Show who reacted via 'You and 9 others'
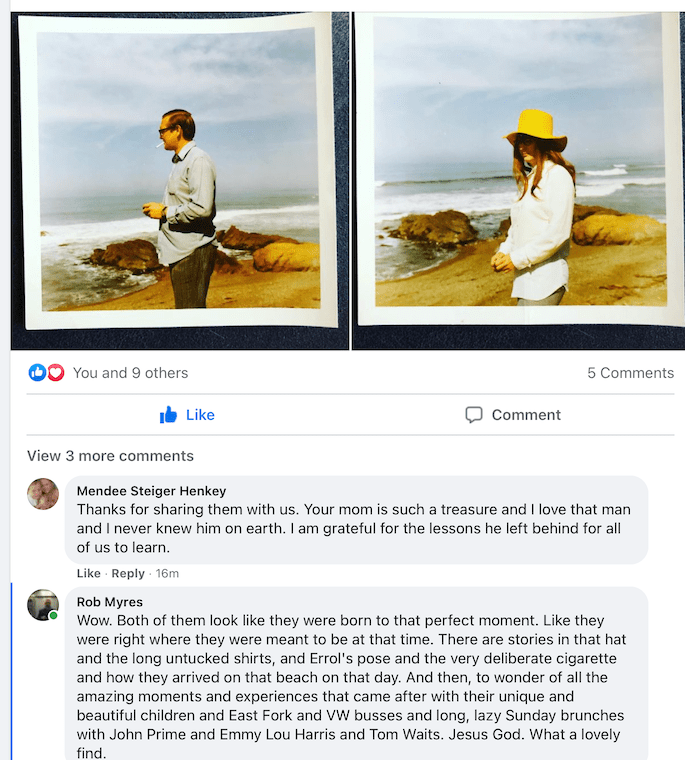 click(130, 373)
